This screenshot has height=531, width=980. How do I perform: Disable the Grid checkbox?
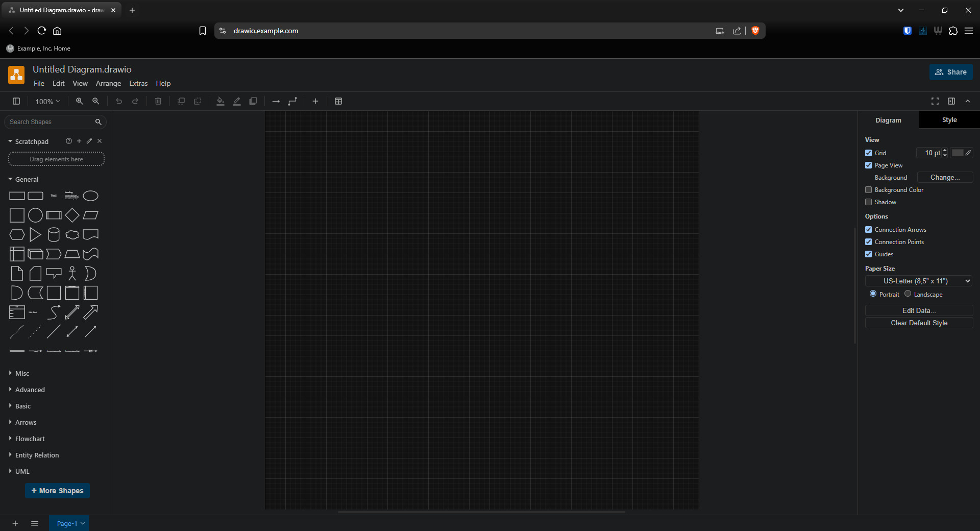(x=868, y=153)
